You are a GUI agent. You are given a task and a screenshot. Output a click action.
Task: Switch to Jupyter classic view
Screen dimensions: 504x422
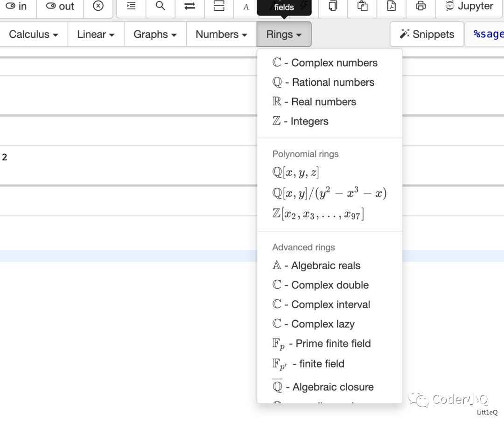click(x=469, y=6)
